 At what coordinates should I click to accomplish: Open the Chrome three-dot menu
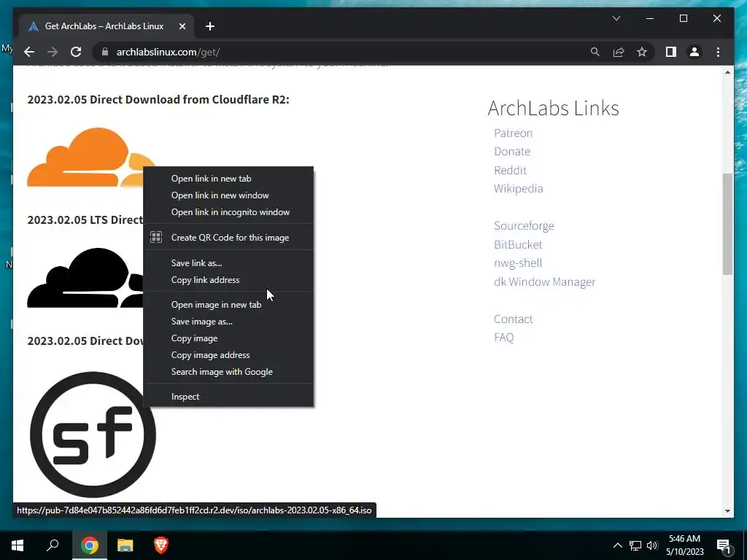pyautogui.click(x=718, y=52)
